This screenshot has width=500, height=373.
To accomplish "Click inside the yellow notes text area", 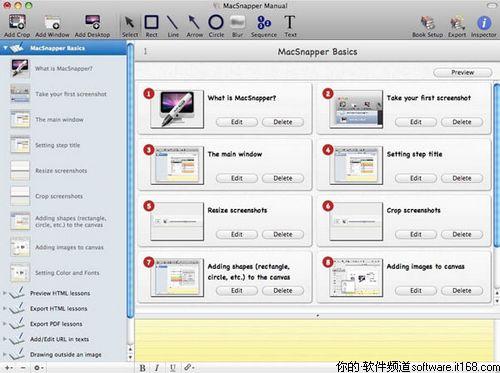I will point(313,340).
